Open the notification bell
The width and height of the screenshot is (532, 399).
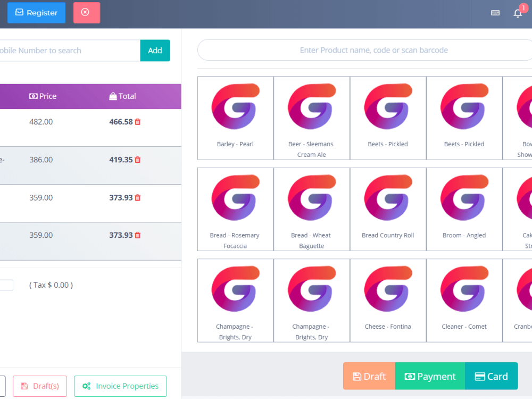pyautogui.click(x=518, y=13)
